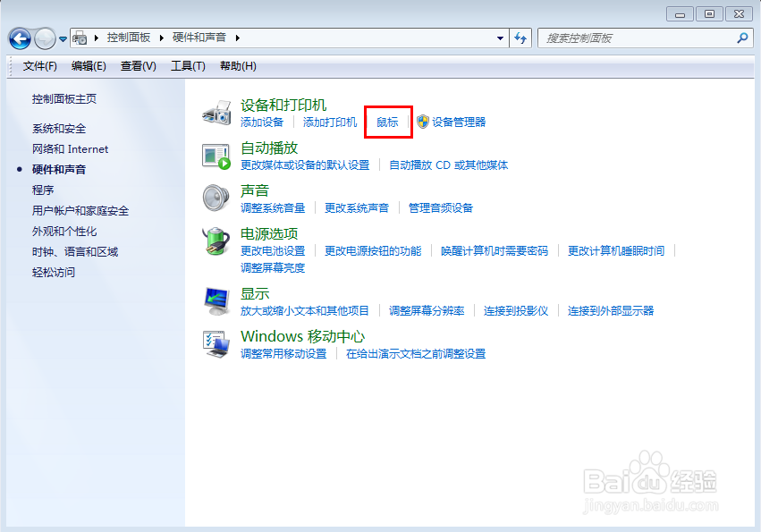The image size is (761, 532).
Task: Open the address bar history dropdown
Action: [x=500, y=38]
